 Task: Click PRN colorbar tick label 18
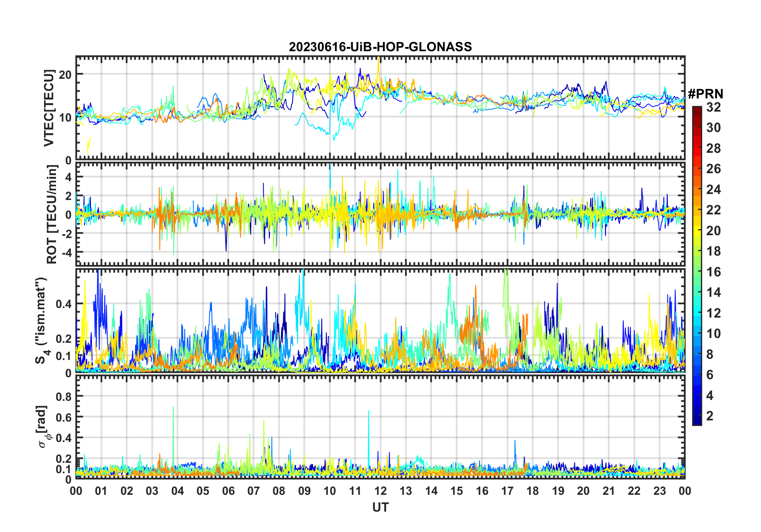click(713, 251)
